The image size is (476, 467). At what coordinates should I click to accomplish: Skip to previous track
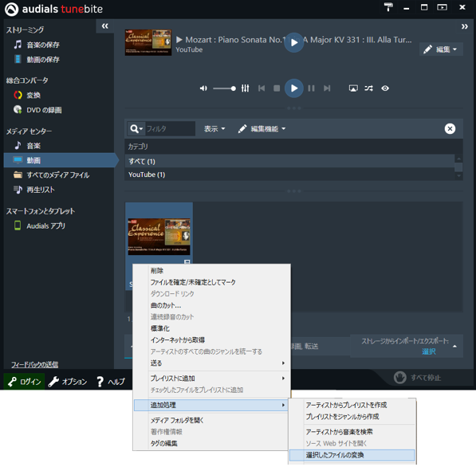click(262, 88)
